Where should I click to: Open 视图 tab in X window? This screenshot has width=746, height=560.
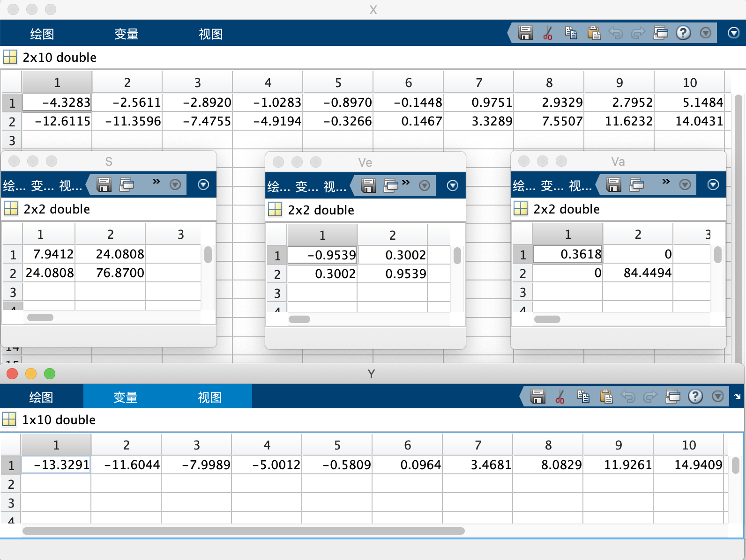(x=211, y=34)
